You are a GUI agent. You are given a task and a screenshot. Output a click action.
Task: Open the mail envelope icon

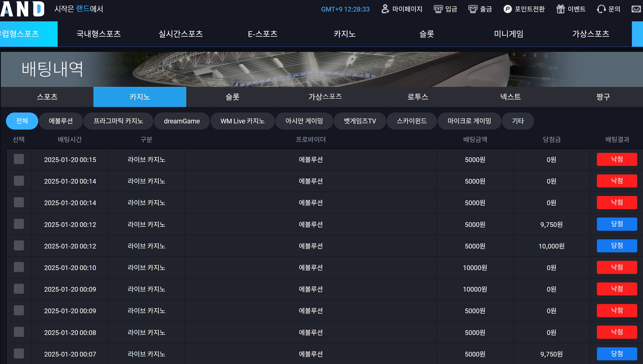coord(636,9)
